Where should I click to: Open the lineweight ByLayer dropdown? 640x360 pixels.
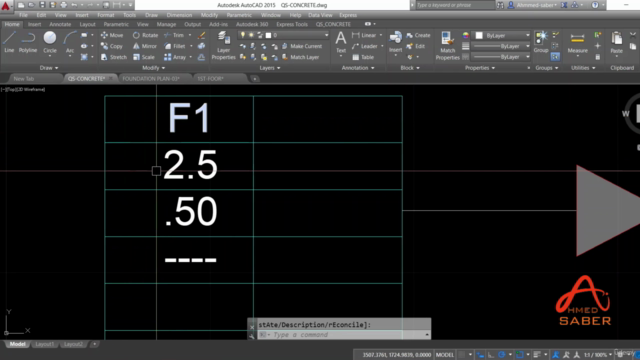tap(501, 46)
